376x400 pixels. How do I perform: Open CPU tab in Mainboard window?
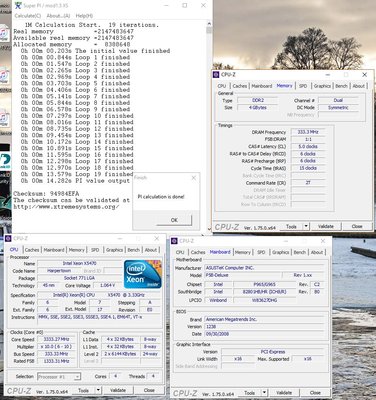tap(180, 252)
